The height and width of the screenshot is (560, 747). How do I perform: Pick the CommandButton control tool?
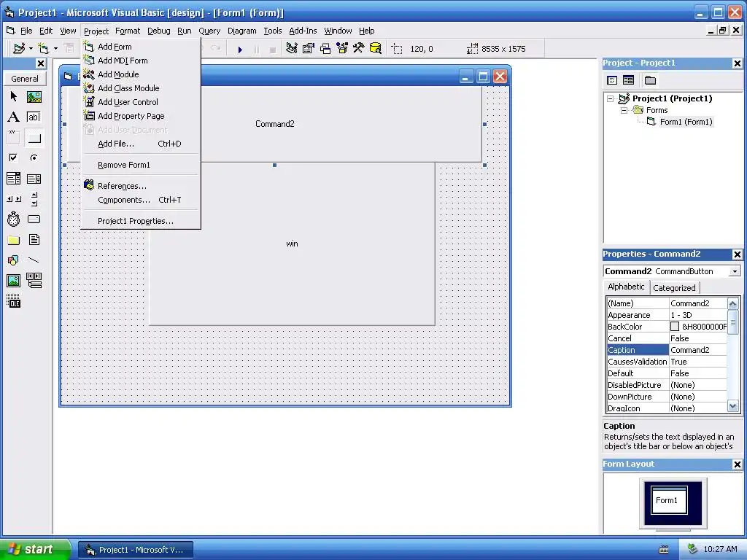click(x=34, y=138)
